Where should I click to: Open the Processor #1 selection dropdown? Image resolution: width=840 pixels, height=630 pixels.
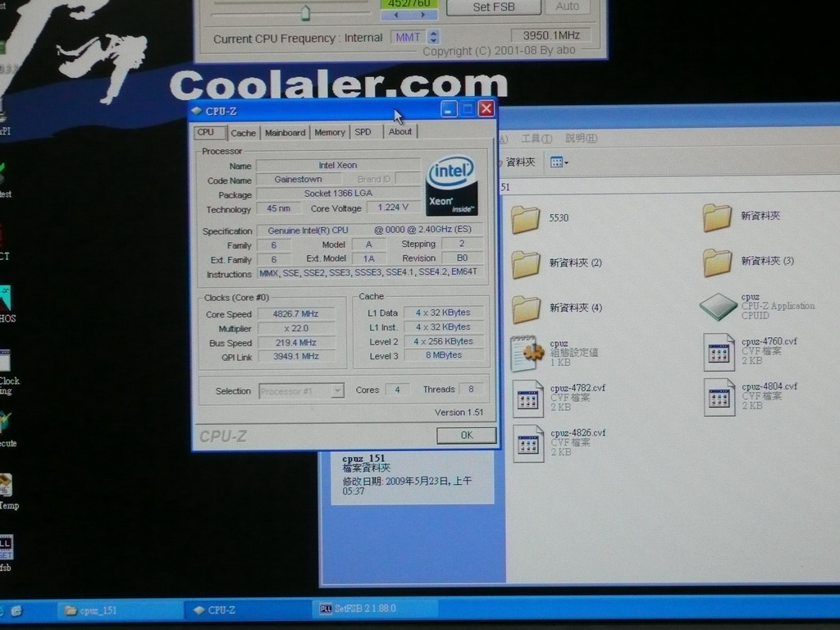[301, 391]
